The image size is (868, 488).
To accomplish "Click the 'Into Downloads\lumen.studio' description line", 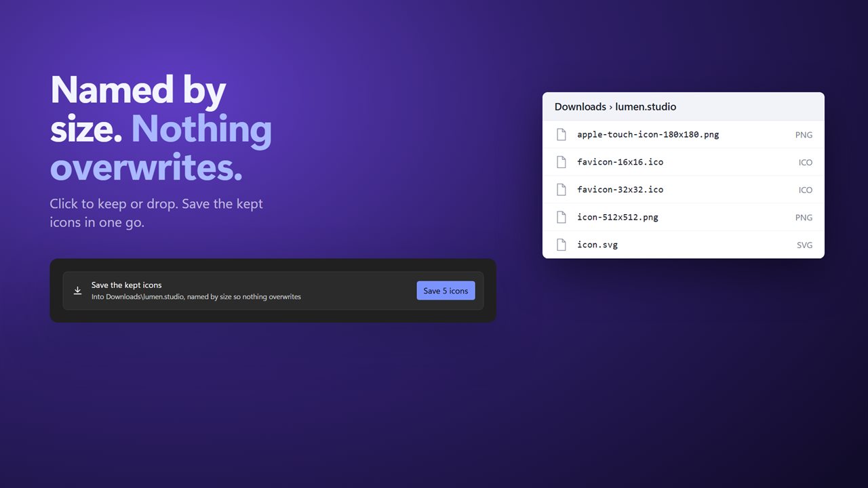I will click(196, 297).
